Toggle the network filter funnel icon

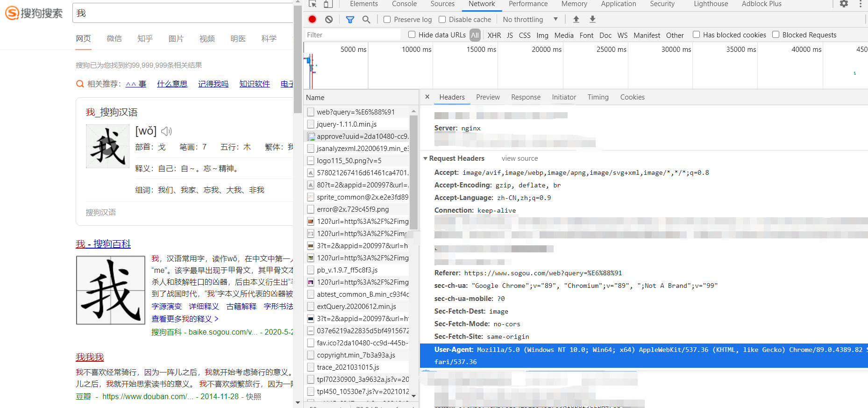(350, 20)
